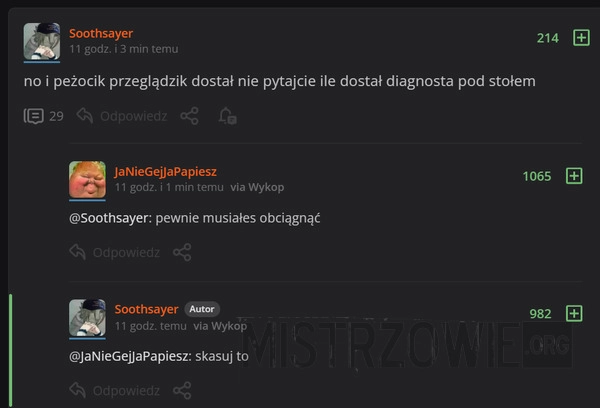Click Soothsayer's avatar on the original post

tap(42, 42)
